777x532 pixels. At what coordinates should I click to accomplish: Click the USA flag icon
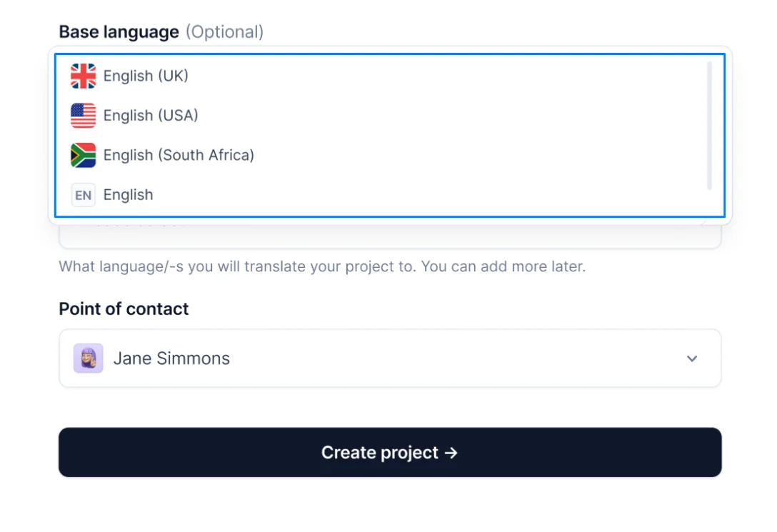point(82,115)
